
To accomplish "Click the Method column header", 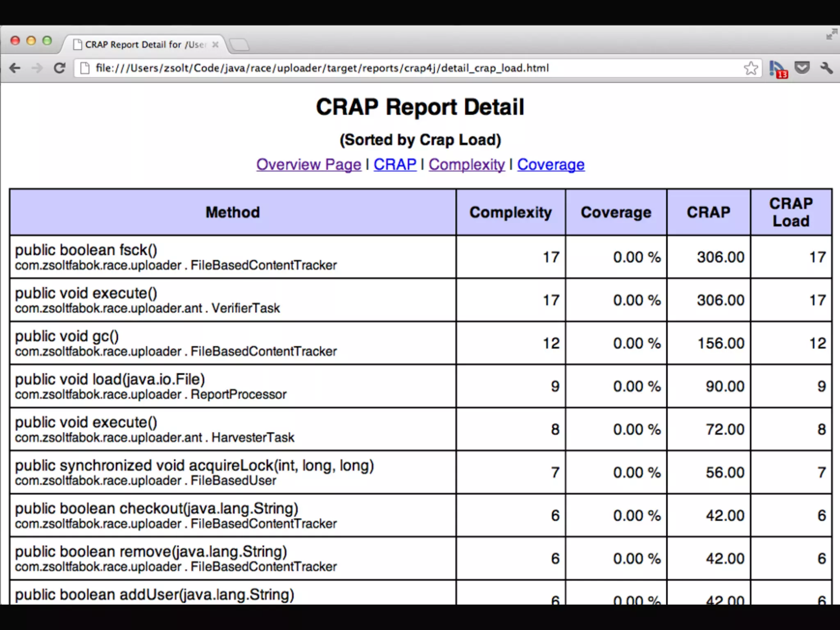I will [x=233, y=212].
